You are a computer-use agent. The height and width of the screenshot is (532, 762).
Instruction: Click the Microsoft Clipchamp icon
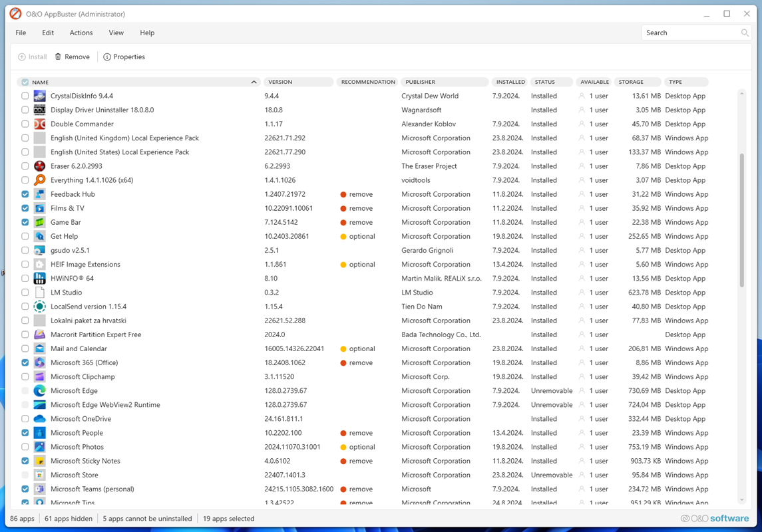click(x=39, y=376)
